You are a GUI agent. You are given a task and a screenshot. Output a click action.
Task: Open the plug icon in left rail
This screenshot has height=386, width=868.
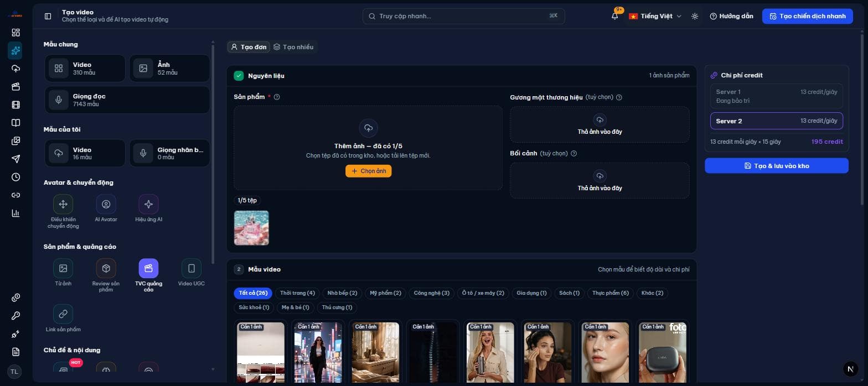coord(15,334)
